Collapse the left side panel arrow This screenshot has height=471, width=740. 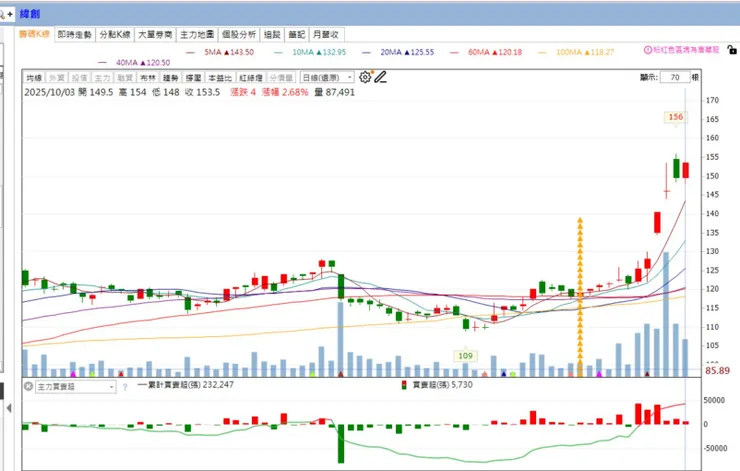8,408
